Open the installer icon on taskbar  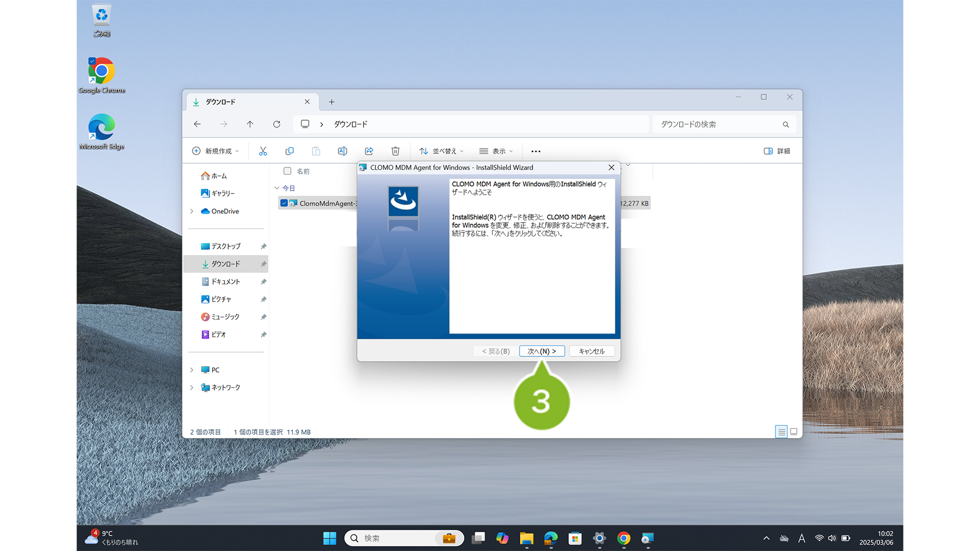coord(648,538)
